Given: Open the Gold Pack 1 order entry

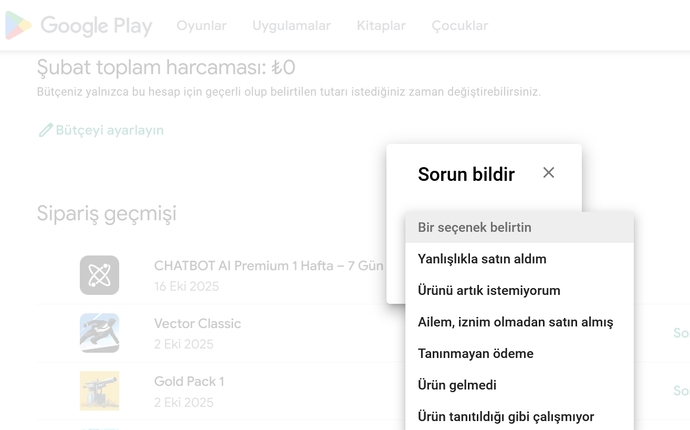Looking at the screenshot, I should coord(189,381).
